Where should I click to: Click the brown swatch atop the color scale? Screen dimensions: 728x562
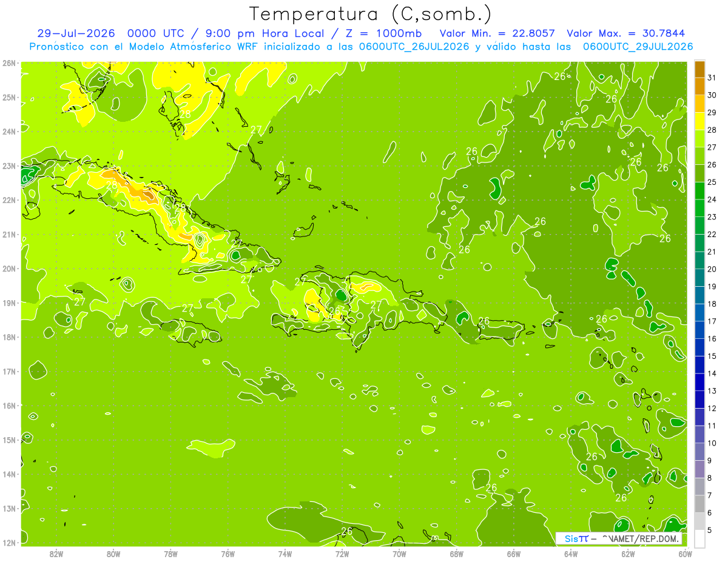pyautogui.click(x=699, y=69)
